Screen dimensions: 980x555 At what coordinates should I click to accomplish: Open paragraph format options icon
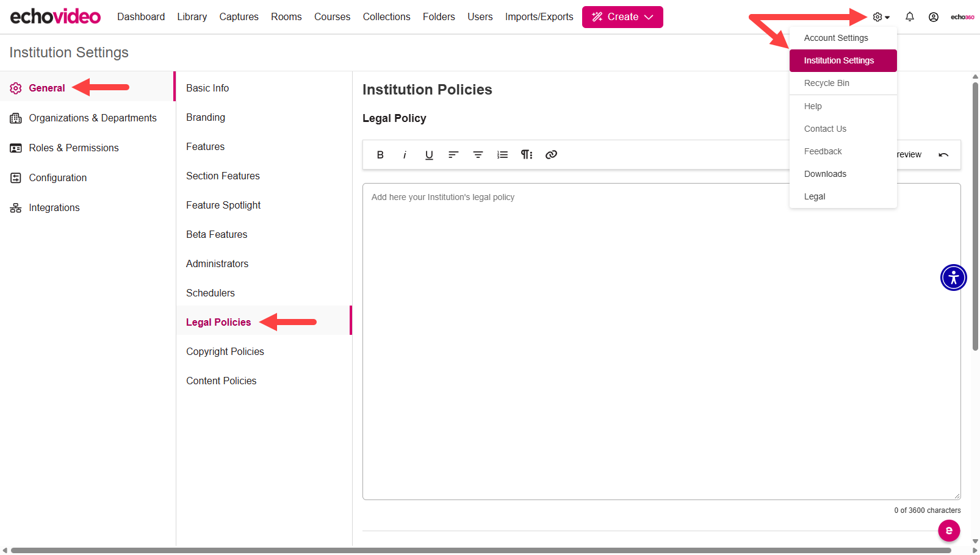(527, 155)
